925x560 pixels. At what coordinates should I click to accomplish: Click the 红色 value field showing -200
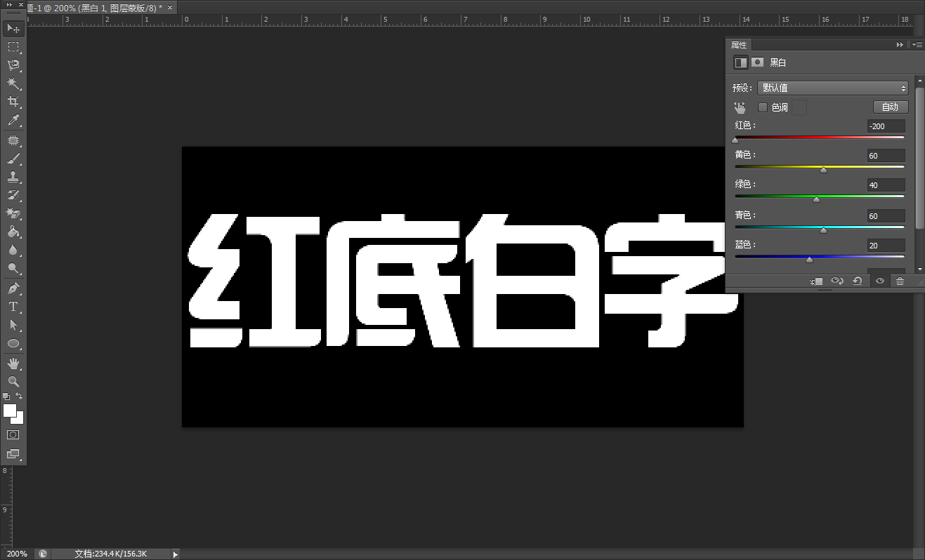click(886, 126)
